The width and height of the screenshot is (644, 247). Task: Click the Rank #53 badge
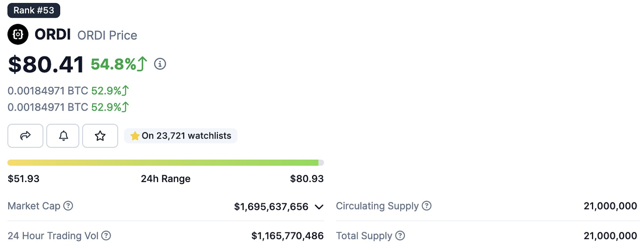click(x=34, y=10)
